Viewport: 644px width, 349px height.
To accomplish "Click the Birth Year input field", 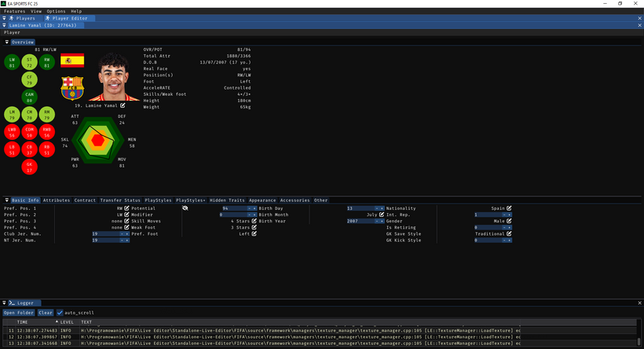I will (x=357, y=221).
